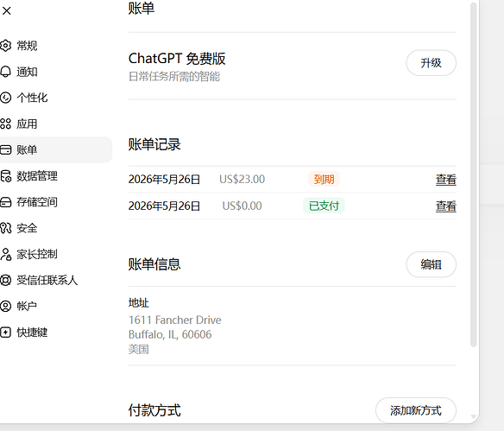This screenshot has width=504, height=431.
Task: Click the key icon next to 安全
Action: point(5,228)
